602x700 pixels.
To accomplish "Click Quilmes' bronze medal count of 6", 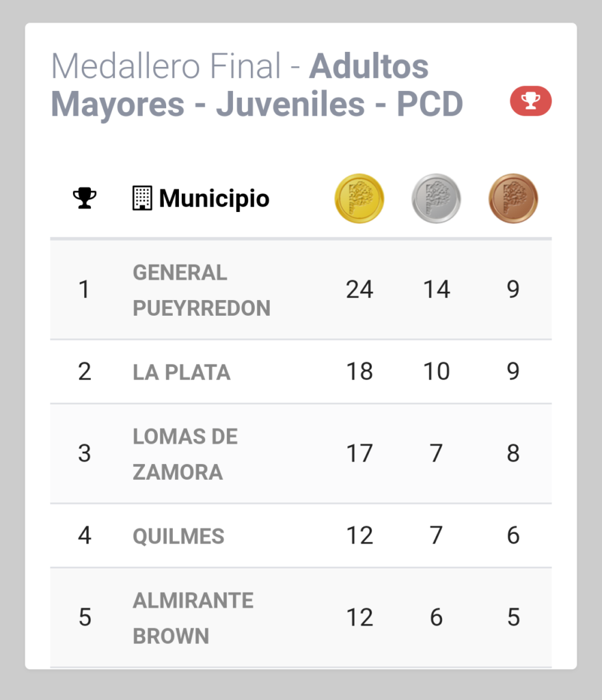I will coord(513,536).
